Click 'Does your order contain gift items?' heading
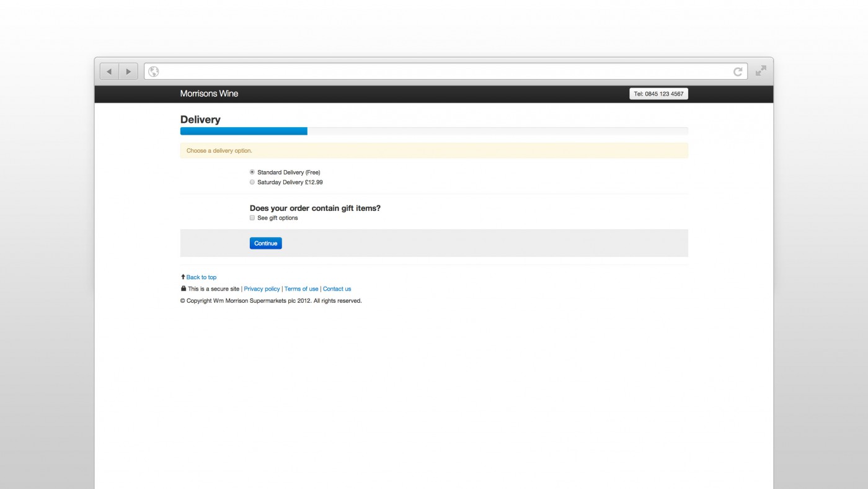 click(315, 209)
